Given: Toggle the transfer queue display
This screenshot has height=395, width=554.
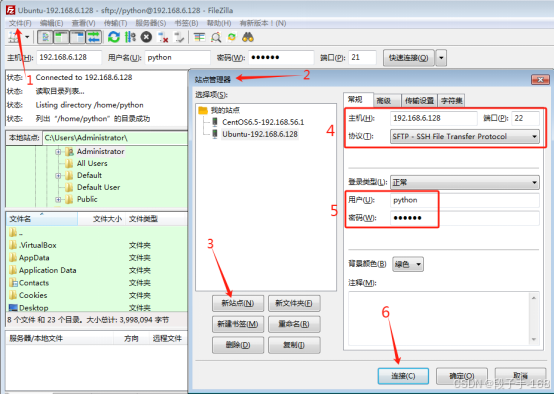Looking at the screenshot, I should tap(94, 37).
